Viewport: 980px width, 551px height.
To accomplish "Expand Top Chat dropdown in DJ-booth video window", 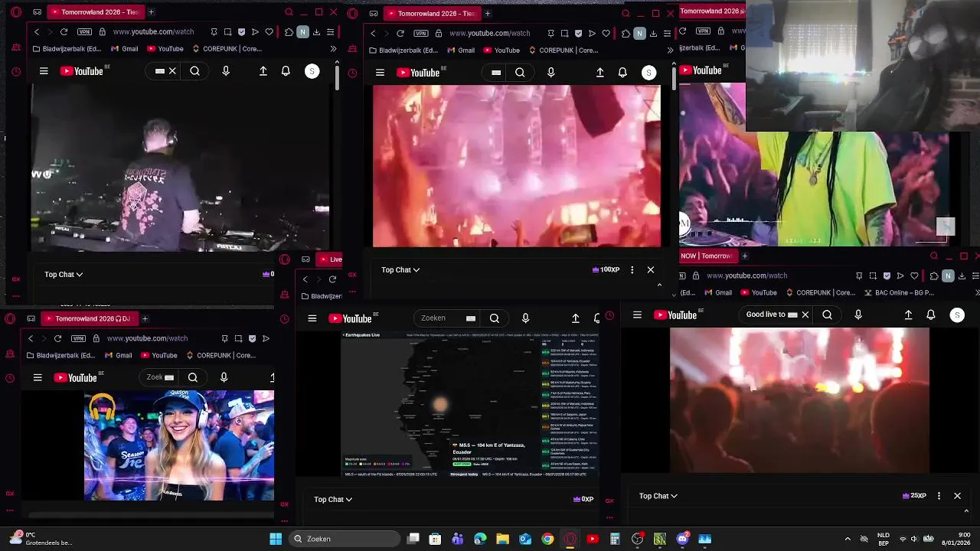I will (64, 274).
